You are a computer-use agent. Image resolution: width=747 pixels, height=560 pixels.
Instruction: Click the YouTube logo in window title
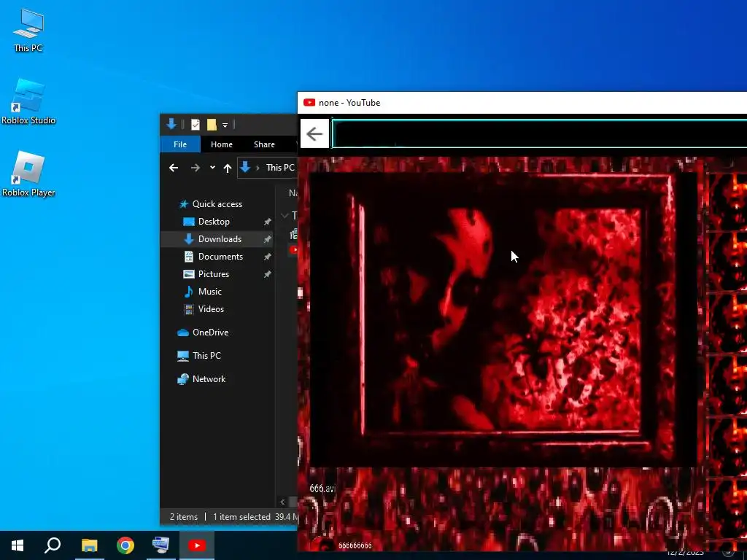tap(309, 102)
